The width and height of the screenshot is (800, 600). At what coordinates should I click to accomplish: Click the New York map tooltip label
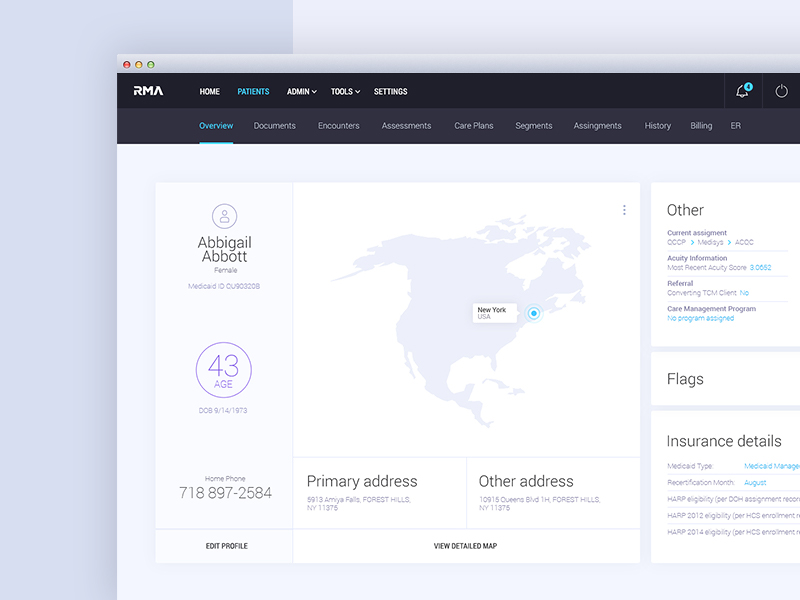point(492,313)
